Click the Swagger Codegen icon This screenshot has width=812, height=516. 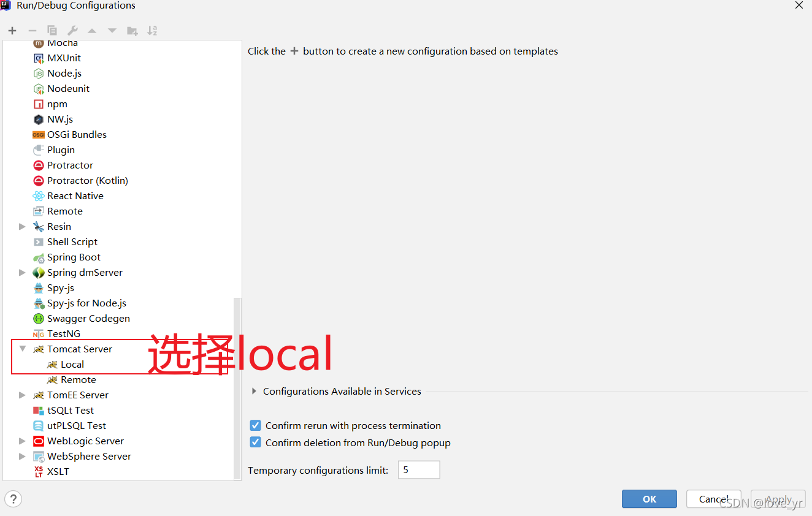tap(39, 319)
